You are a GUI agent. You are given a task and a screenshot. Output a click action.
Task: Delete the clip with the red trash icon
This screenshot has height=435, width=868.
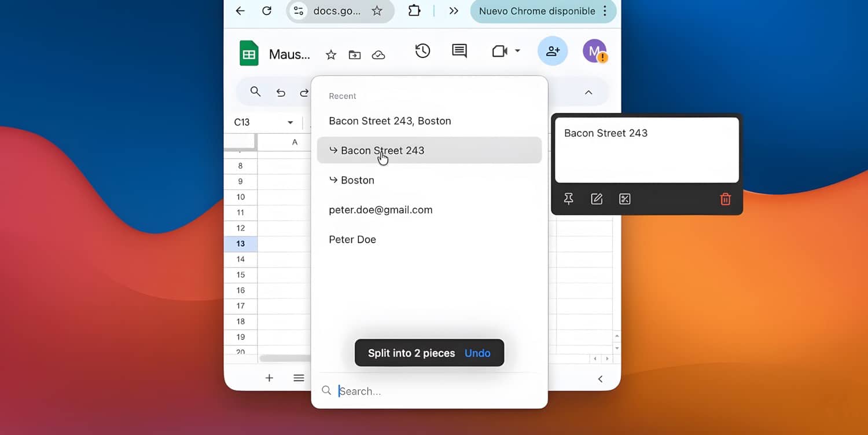(725, 199)
